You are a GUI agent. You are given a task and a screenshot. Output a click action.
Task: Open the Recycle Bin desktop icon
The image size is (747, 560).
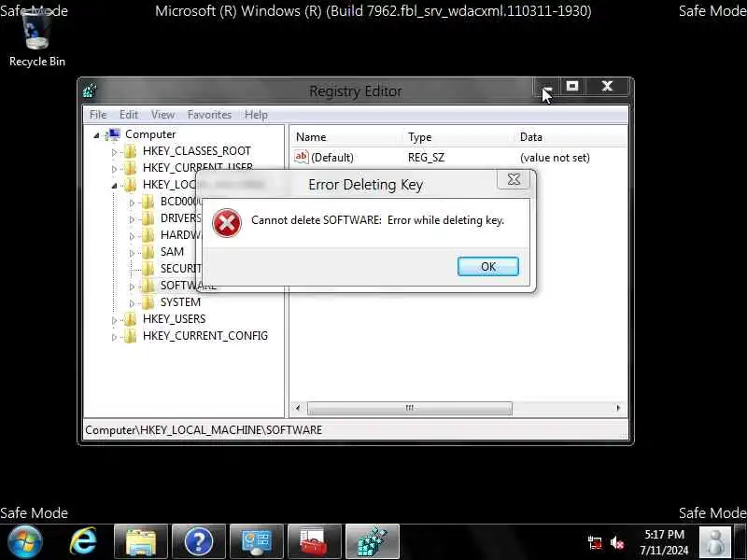click(x=37, y=39)
